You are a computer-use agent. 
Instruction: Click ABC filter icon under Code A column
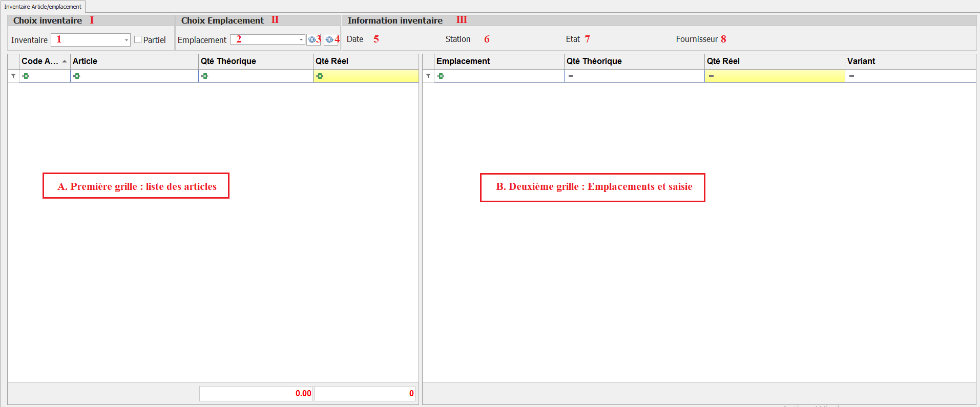[26, 76]
